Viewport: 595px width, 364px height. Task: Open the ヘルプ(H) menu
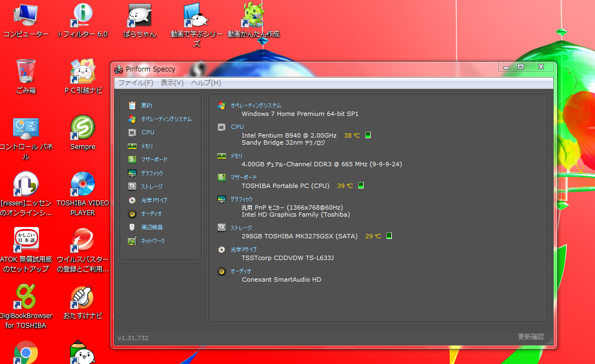click(206, 83)
